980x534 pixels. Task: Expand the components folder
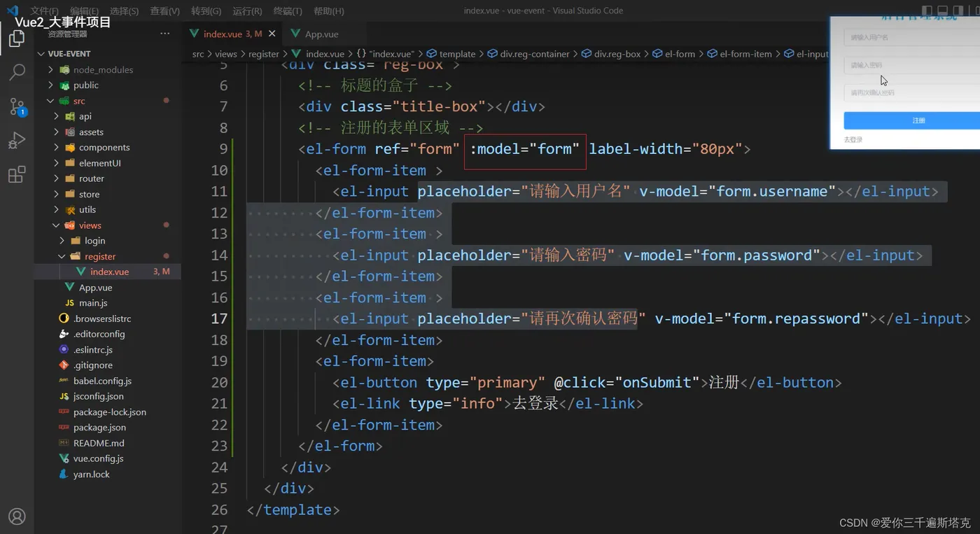pyautogui.click(x=104, y=148)
